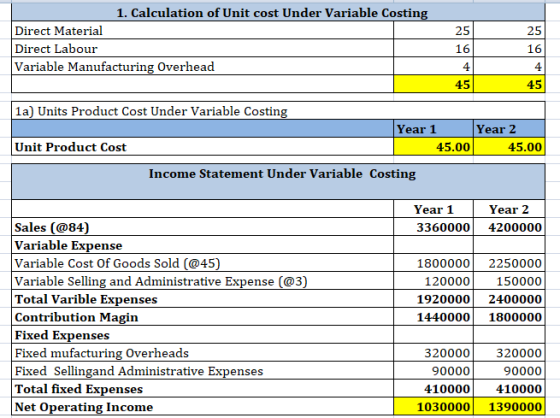
Task: Click the 'Year 2' income statement column header
Action: coord(509,209)
